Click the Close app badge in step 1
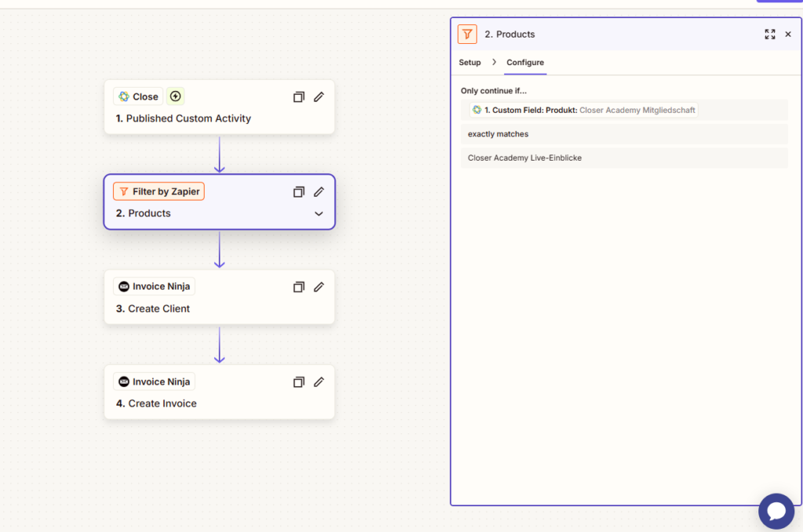This screenshot has width=803, height=532. [x=138, y=96]
